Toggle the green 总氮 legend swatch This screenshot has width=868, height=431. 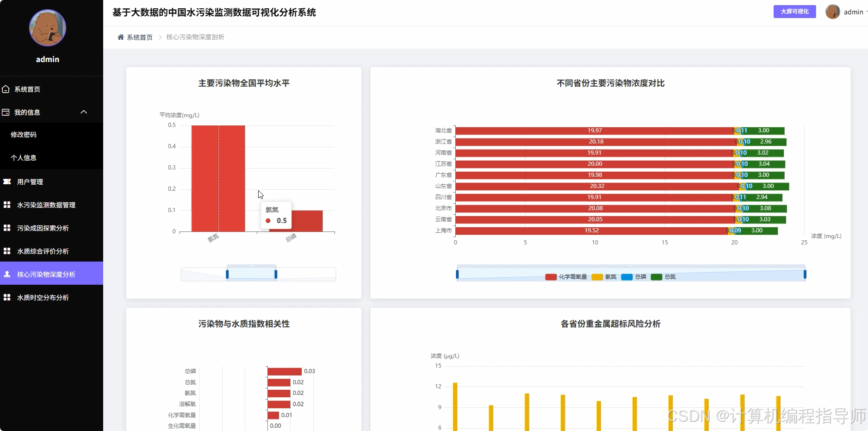point(657,277)
